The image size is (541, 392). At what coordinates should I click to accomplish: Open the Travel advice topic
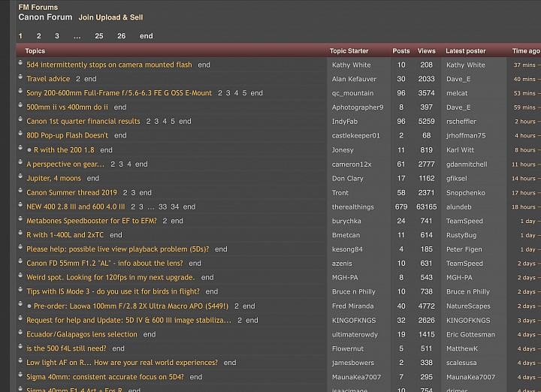[48, 79]
